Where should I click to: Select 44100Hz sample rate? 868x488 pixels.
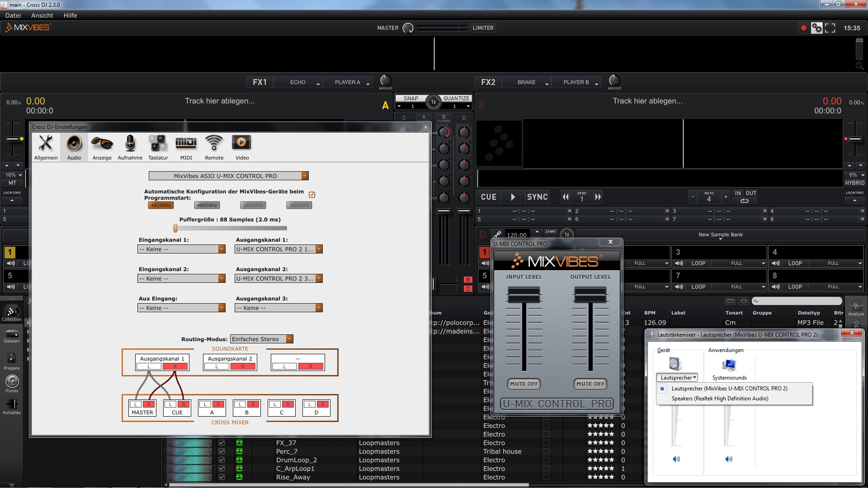[x=161, y=205]
